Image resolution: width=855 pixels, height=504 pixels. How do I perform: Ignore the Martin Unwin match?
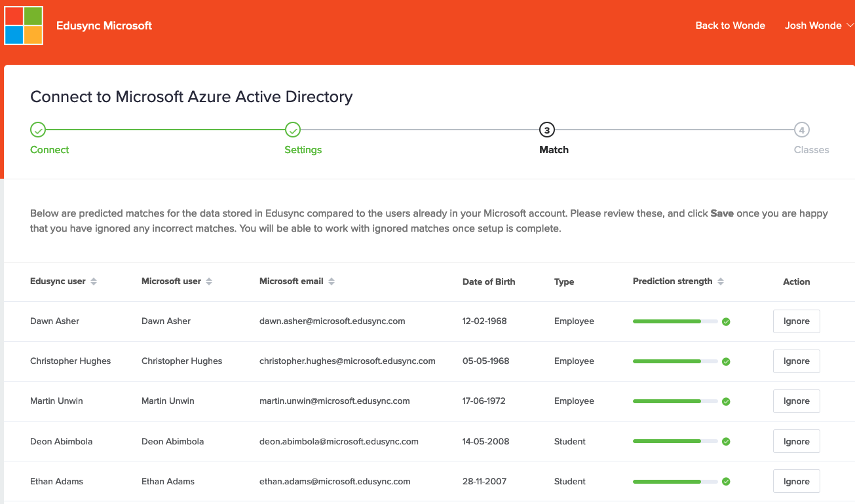[797, 401]
